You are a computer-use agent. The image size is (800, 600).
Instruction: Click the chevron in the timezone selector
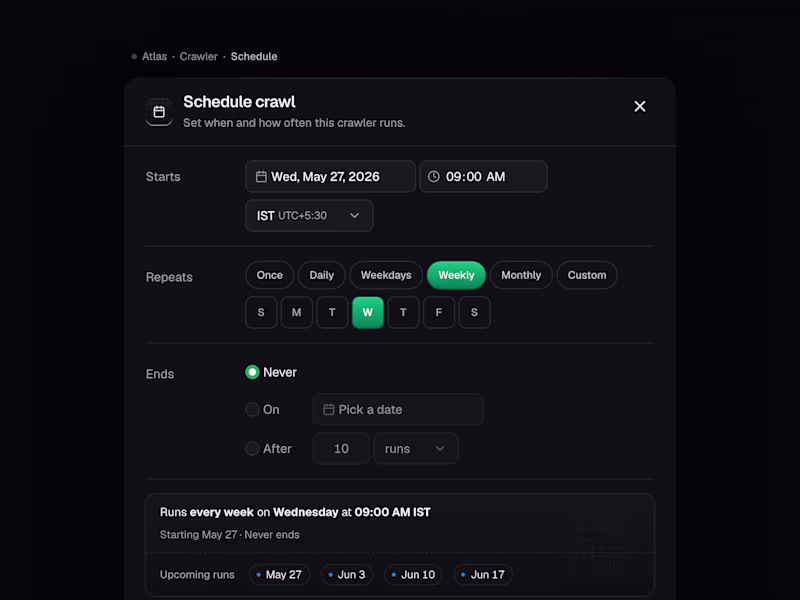pyautogui.click(x=355, y=216)
